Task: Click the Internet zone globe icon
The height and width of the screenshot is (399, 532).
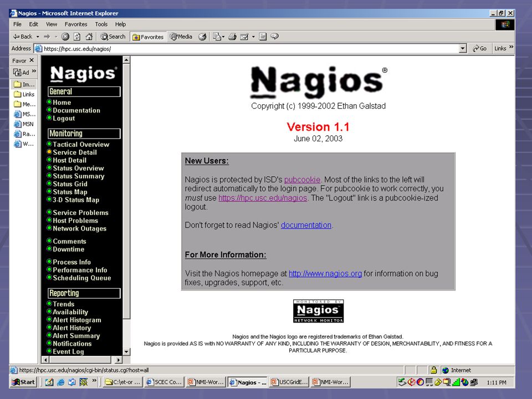Action: [446, 370]
